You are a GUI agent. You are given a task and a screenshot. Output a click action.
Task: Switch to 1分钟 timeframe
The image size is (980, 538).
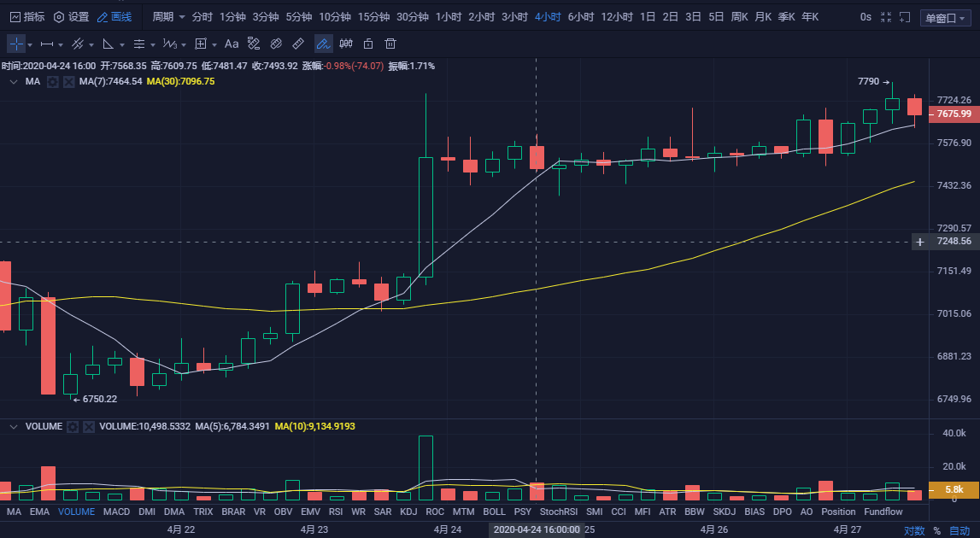(x=232, y=17)
